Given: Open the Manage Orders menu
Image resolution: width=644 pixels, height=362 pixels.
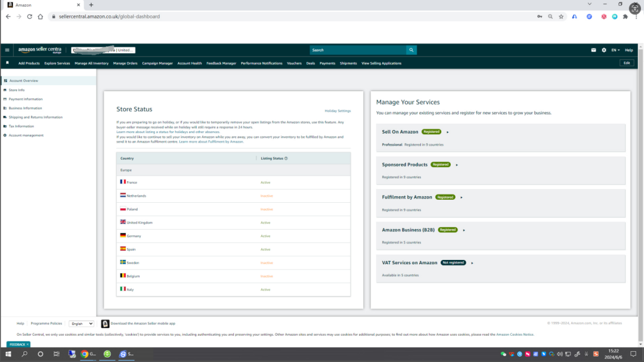Looking at the screenshot, I should pyautogui.click(x=125, y=63).
